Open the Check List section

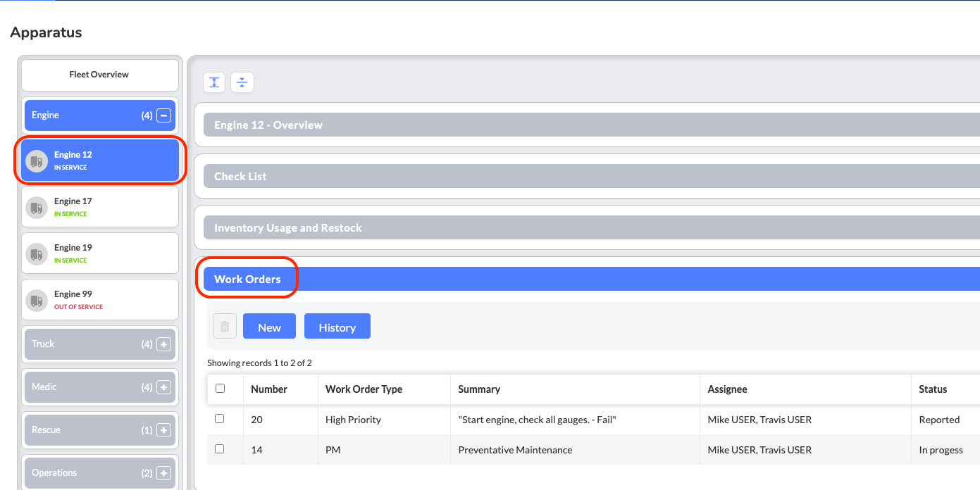pyautogui.click(x=240, y=177)
